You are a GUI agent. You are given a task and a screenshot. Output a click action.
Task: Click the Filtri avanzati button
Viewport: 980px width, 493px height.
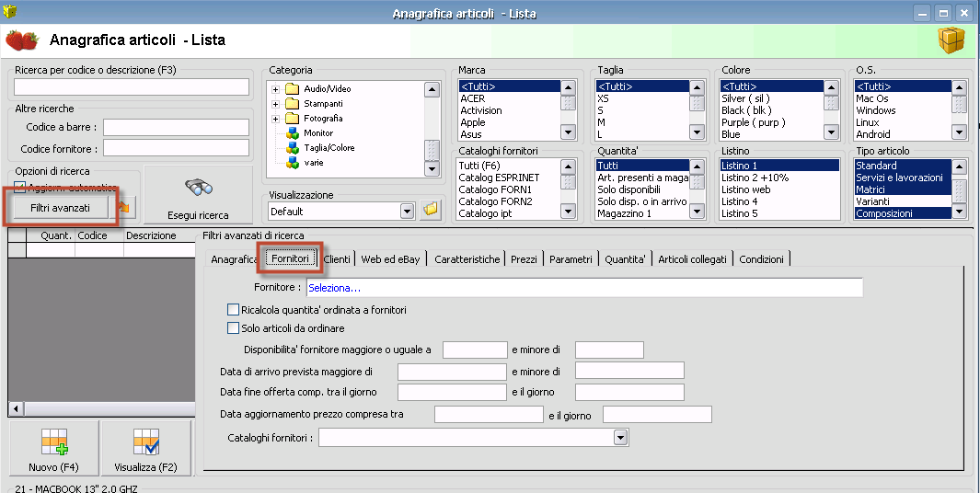click(60, 208)
